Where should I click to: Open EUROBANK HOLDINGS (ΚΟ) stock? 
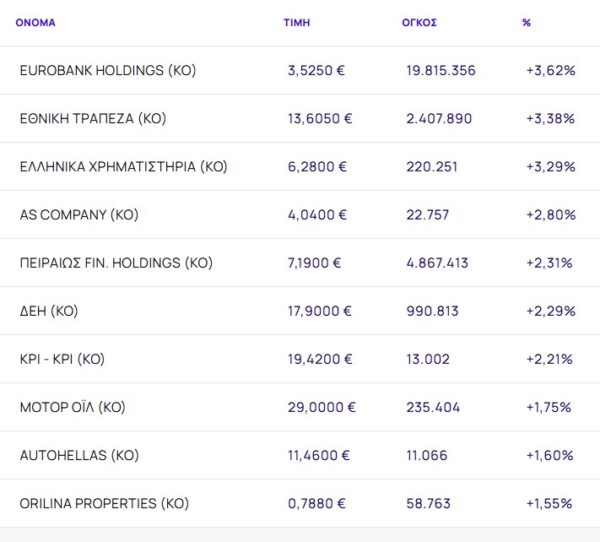(108, 70)
